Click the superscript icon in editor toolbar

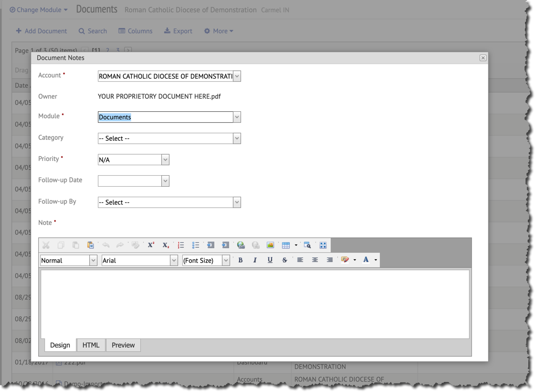pos(151,245)
